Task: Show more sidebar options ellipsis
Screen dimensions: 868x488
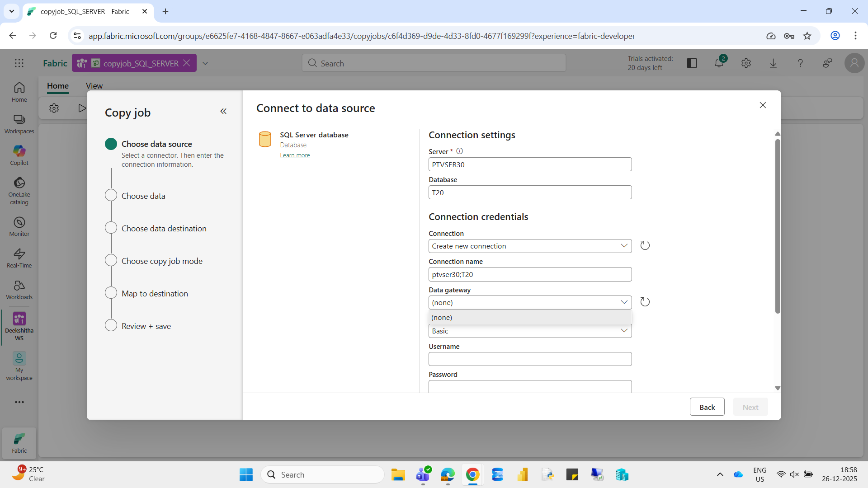Action: pyautogui.click(x=19, y=402)
